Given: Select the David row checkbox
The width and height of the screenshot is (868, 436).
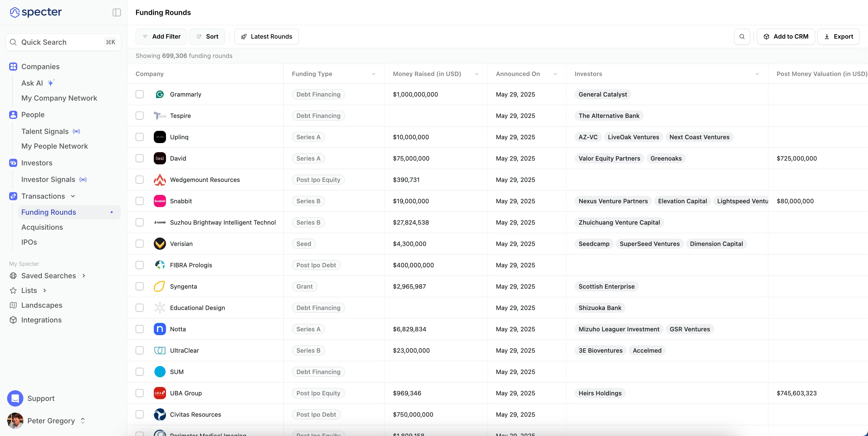Looking at the screenshot, I should [x=140, y=159].
